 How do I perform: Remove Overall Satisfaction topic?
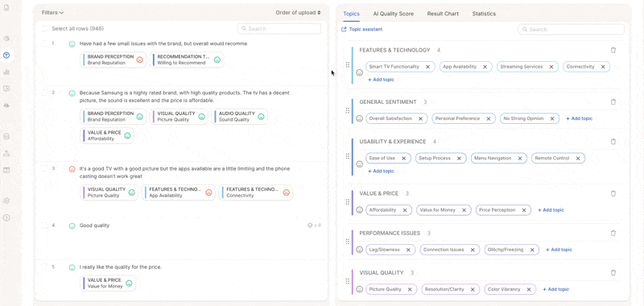pyautogui.click(x=420, y=118)
